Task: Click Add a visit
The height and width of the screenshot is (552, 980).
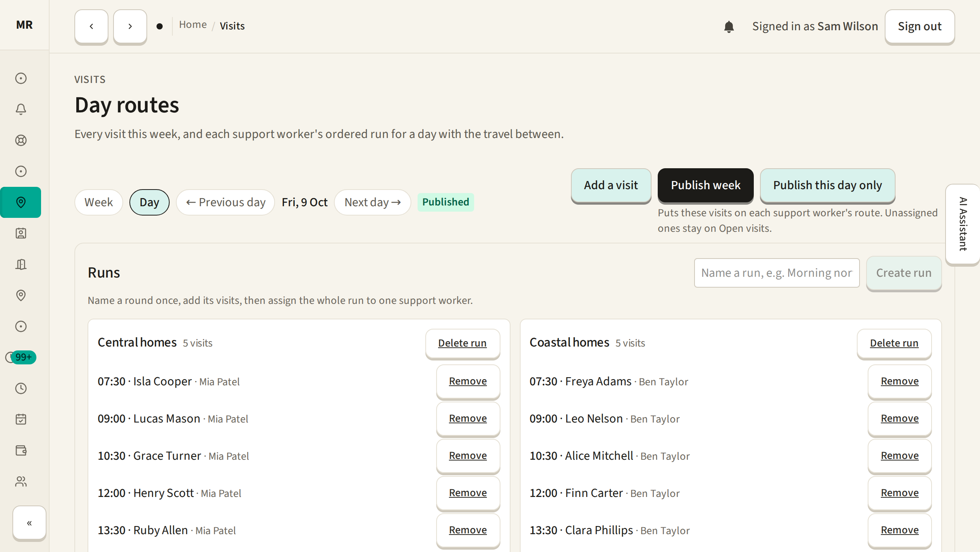Action: pyautogui.click(x=611, y=185)
